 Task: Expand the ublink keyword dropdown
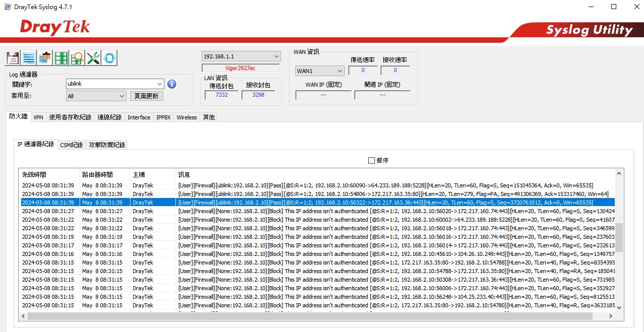click(x=160, y=84)
